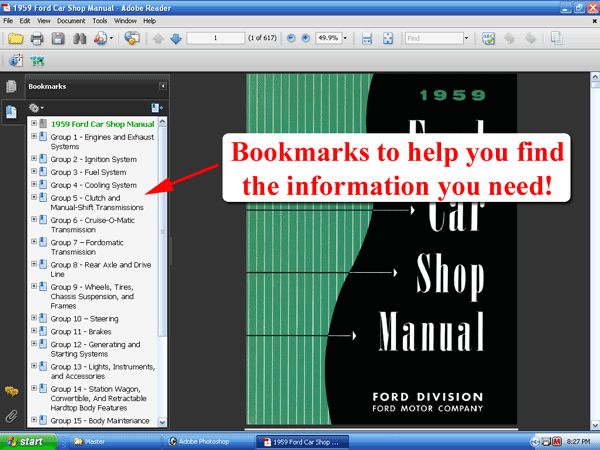
Task: Open the Comments panel icon
Action: coord(11,391)
